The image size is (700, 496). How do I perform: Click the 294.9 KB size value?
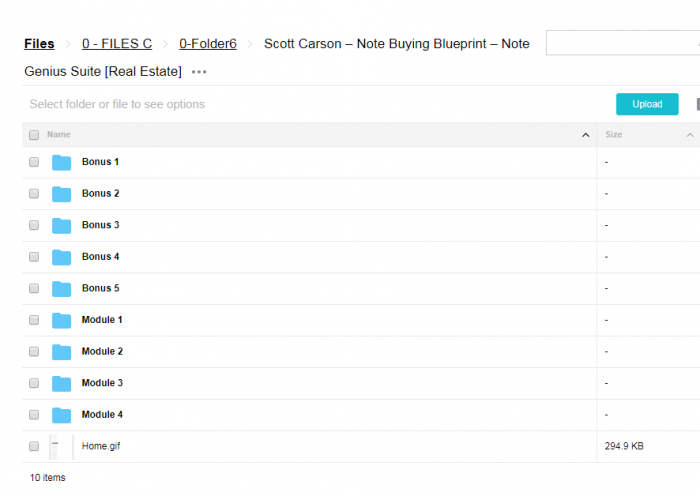point(624,446)
